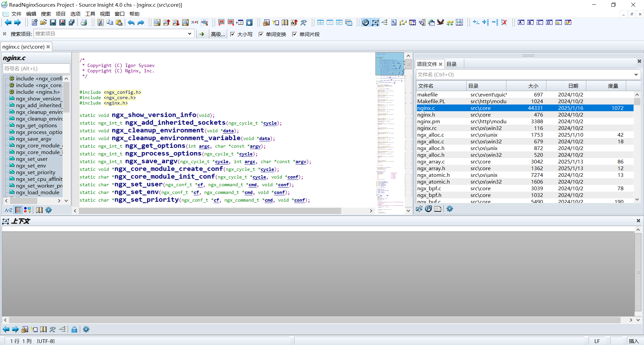Click the 文件名 (Ctrl+O) input field
The image size is (644, 345).
pos(525,74)
